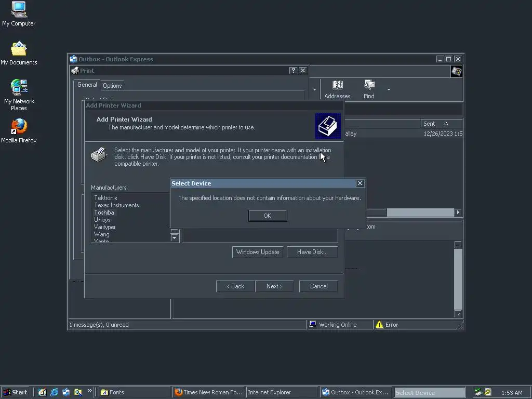532x399 pixels.
Task: Click the Error warning icon in status bar
Action: coord(379,325)
